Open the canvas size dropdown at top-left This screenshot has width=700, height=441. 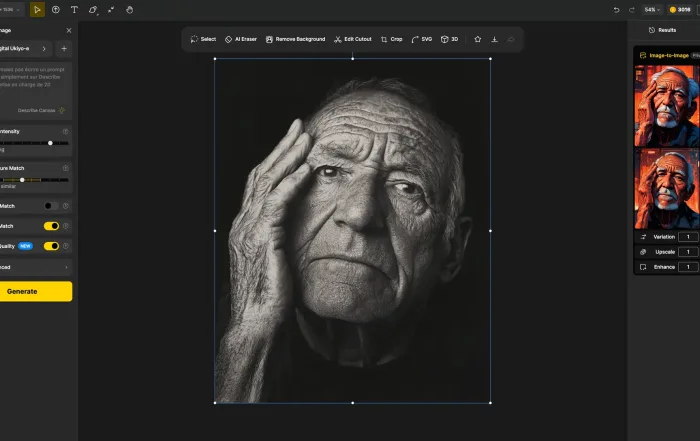[x=10, y=9]
